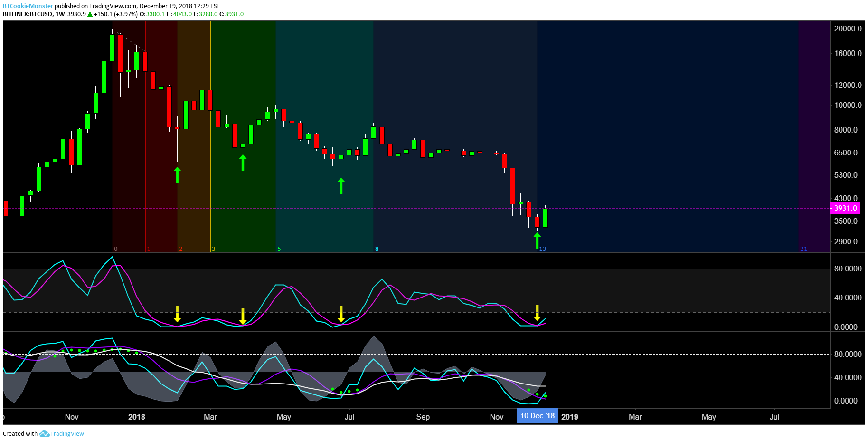
Task: Click Fibonacci time zone label 21
Action: (x=803, y=249)
